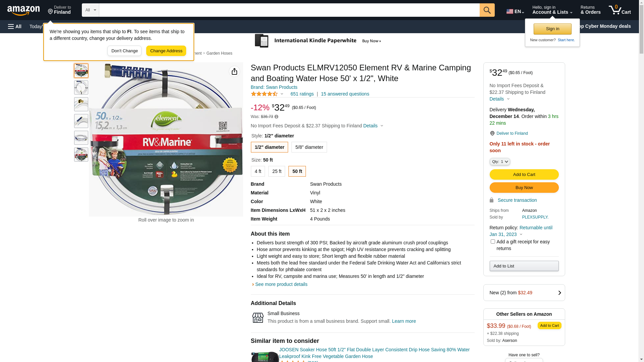Click the Amazon logo

tap(23, 10)
